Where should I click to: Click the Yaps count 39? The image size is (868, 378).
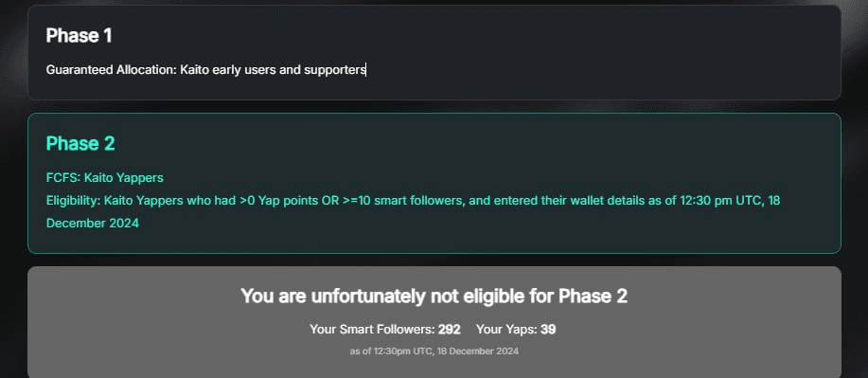(548, 330)
